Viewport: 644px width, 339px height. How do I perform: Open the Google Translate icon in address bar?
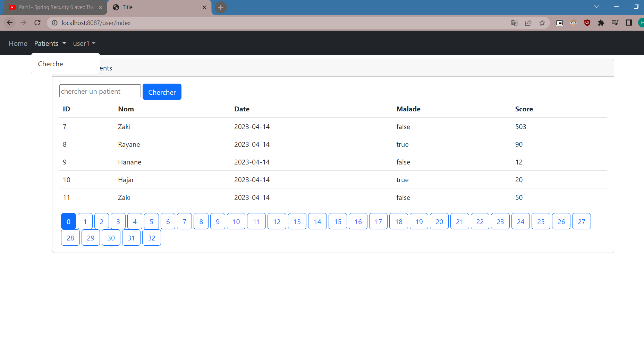pos(514,23)
